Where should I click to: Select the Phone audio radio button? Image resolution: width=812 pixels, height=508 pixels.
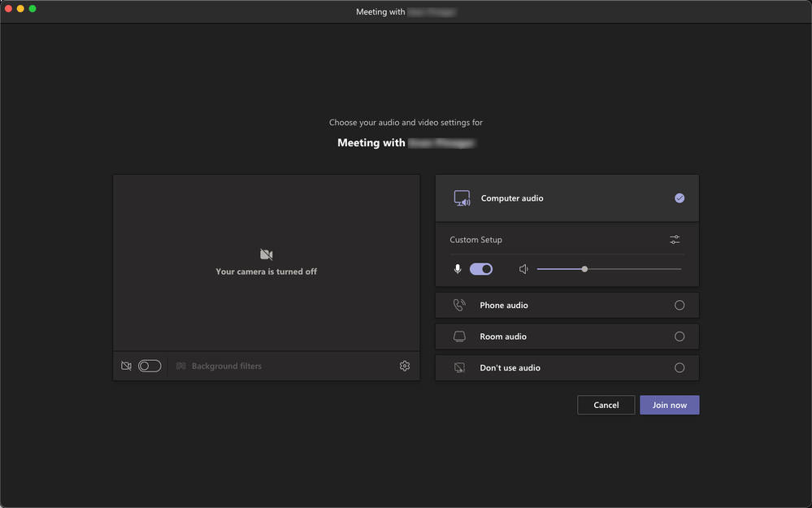pos(680,305)
